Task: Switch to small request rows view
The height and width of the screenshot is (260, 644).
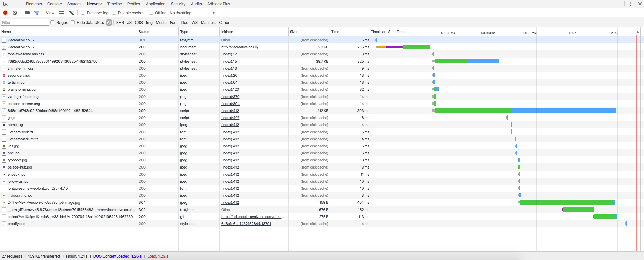Action: pos(71,13)
